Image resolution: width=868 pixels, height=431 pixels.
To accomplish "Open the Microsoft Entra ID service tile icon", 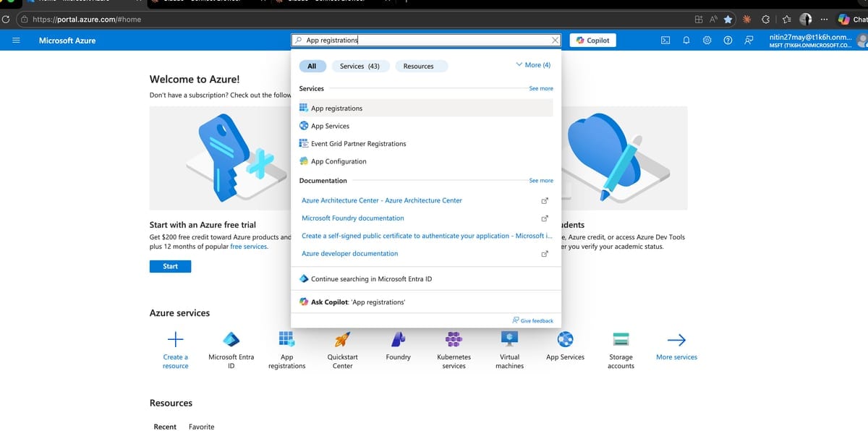I will pyautogui.click(x=231, y=338).
